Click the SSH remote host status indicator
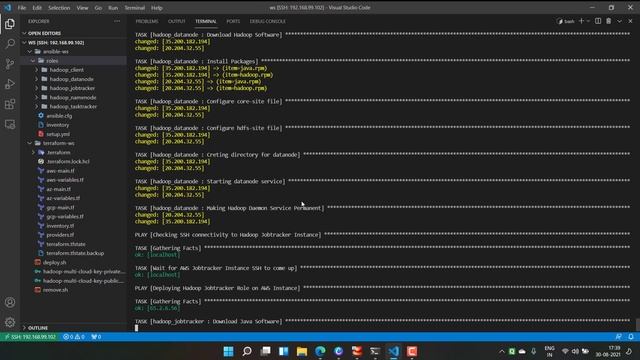The height and width of the screenshot is (360, 640). (30, 337)
